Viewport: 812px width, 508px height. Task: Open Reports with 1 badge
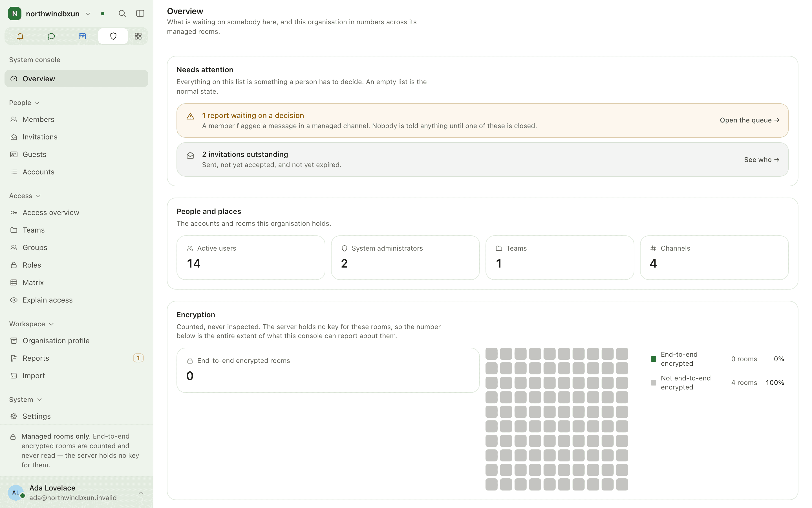(x=76, y=358)
